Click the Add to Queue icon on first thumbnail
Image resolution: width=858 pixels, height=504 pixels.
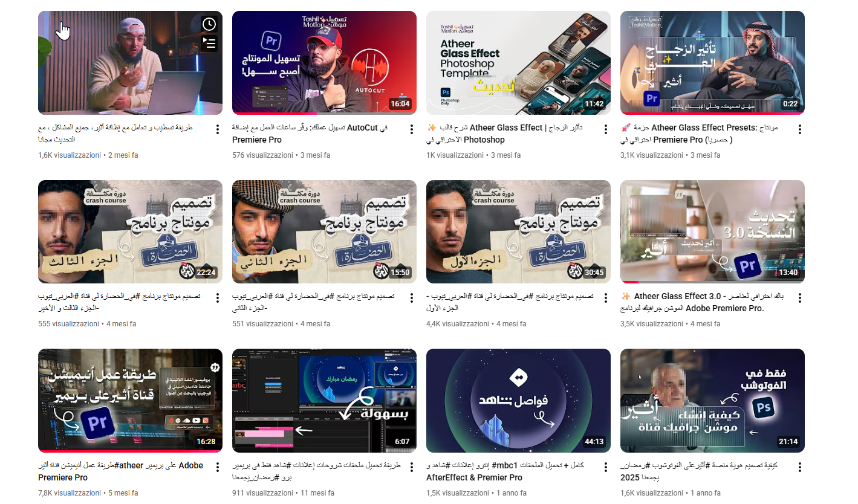(209, 43)
